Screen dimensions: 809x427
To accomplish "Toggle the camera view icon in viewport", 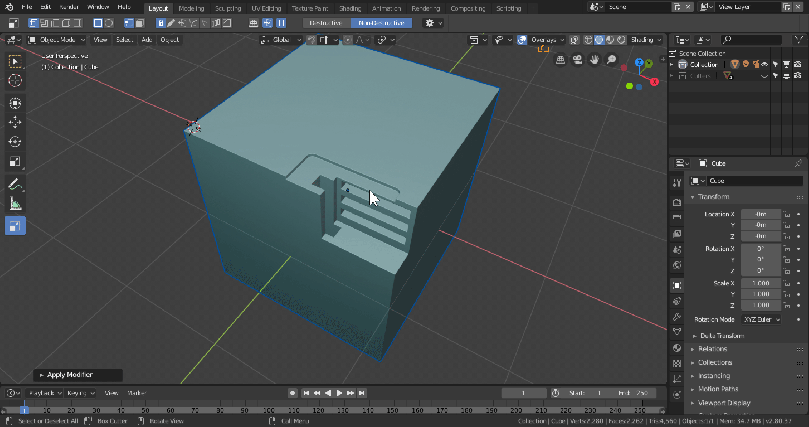I will point(577,60).
